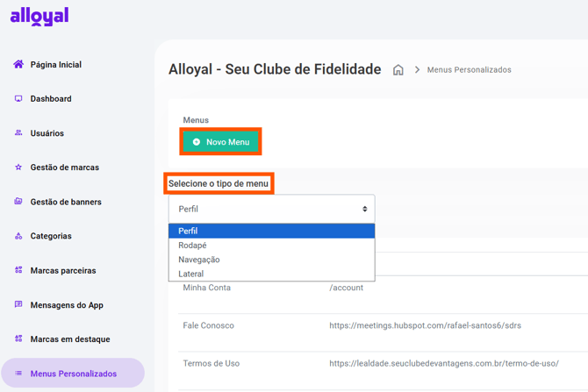Click the list icon beside Menus Personalizados
The image size is (588, 392).
18,374
